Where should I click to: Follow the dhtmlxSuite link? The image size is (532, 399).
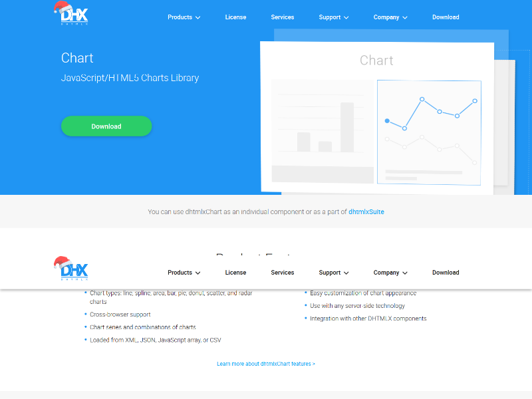366,211
